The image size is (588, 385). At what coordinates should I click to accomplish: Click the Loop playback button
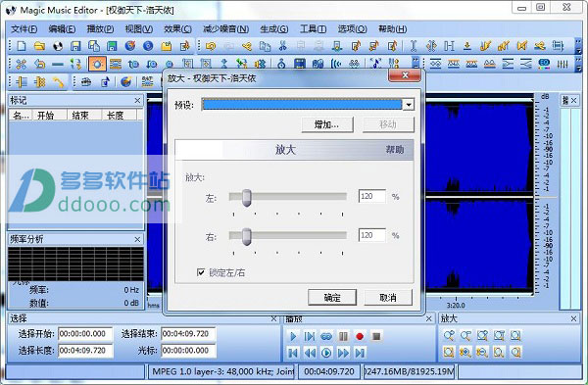click(326, 336)
